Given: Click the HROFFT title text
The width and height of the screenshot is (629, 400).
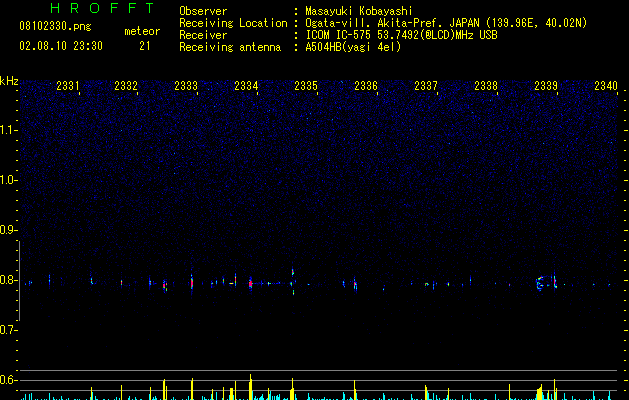Looking at the screenshot, I should (102, 8).
